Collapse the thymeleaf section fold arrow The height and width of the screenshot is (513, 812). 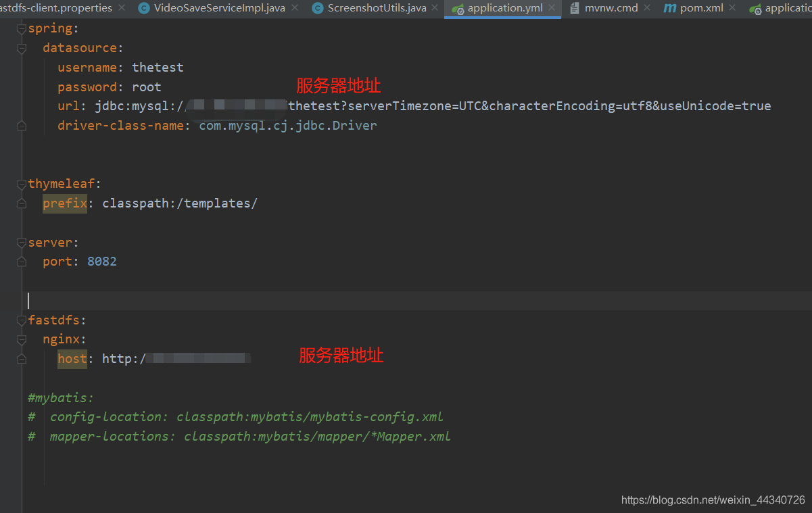click(x=21, y=182)
